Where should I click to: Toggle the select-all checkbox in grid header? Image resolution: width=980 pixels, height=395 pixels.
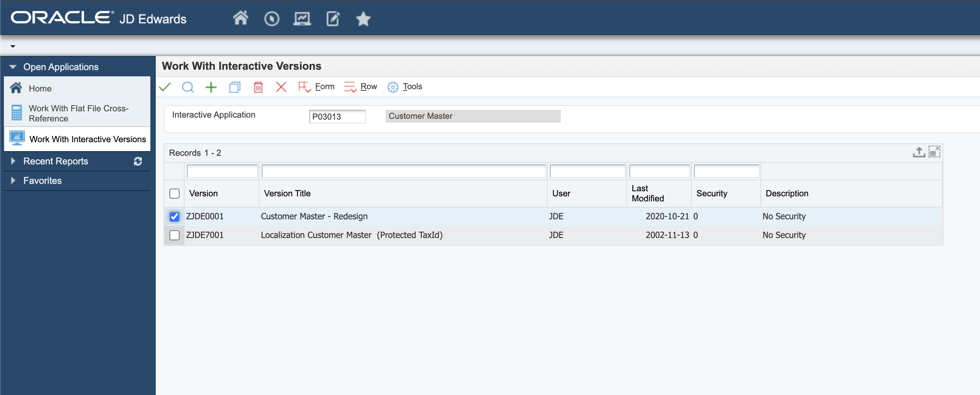tap(174, 194)
